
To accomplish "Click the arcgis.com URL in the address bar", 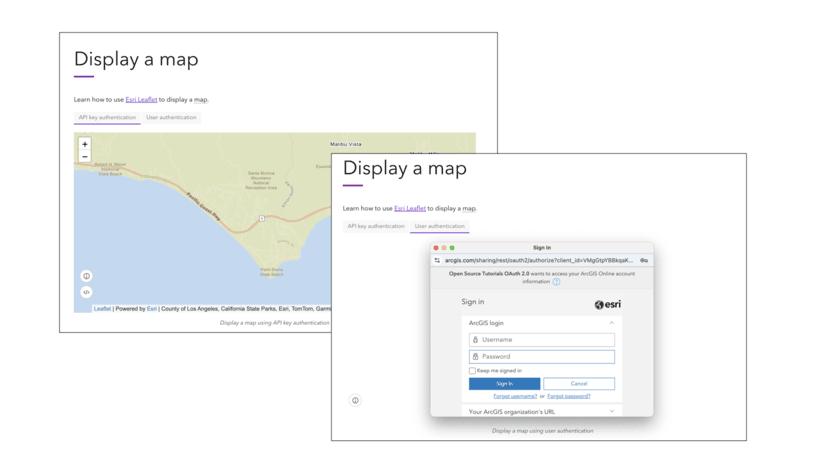I will pyautogui.click(x=539, y=260).
